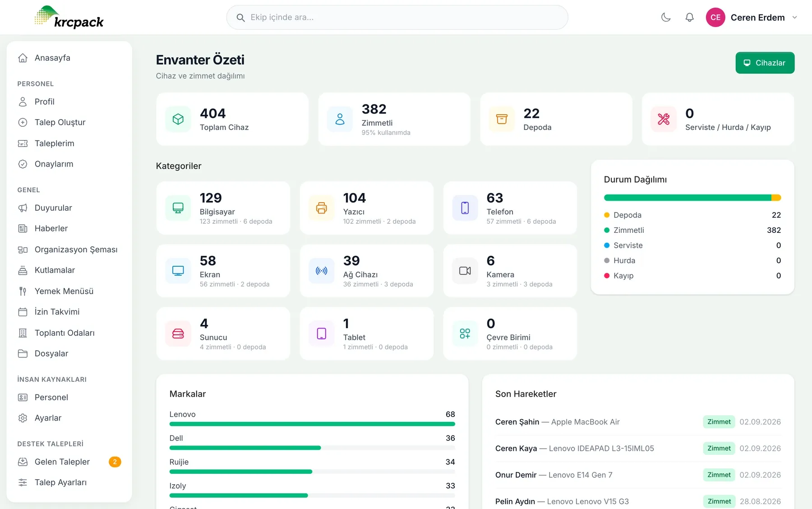Open Personel under İnsan Kaynakları
812x509 pixels.
point(69,398)
